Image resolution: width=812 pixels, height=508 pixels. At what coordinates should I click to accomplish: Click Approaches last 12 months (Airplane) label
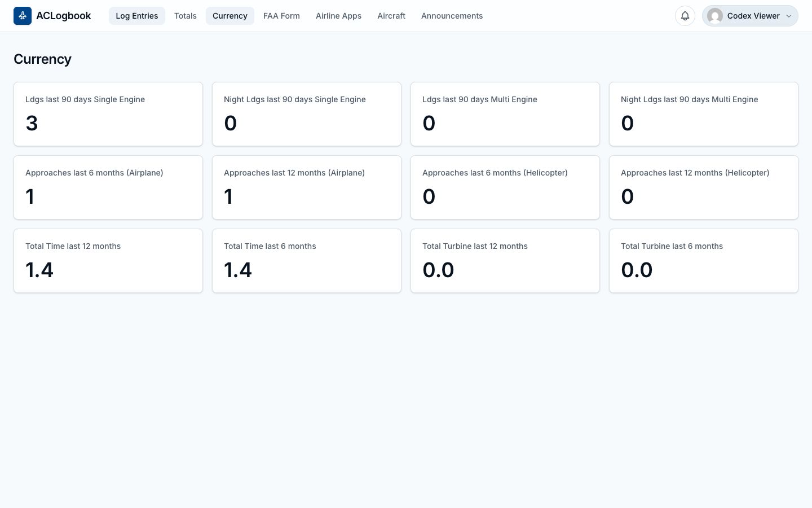(294, 173)
